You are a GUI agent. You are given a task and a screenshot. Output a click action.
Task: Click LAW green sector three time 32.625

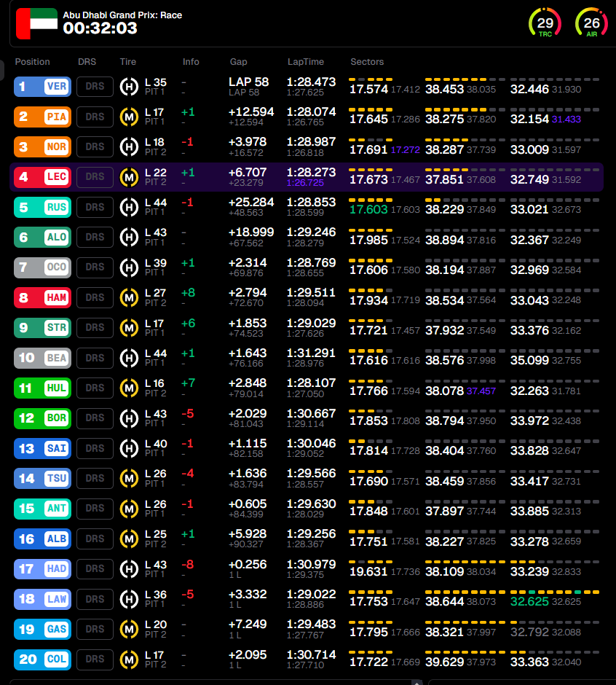[x=529, y=601]
